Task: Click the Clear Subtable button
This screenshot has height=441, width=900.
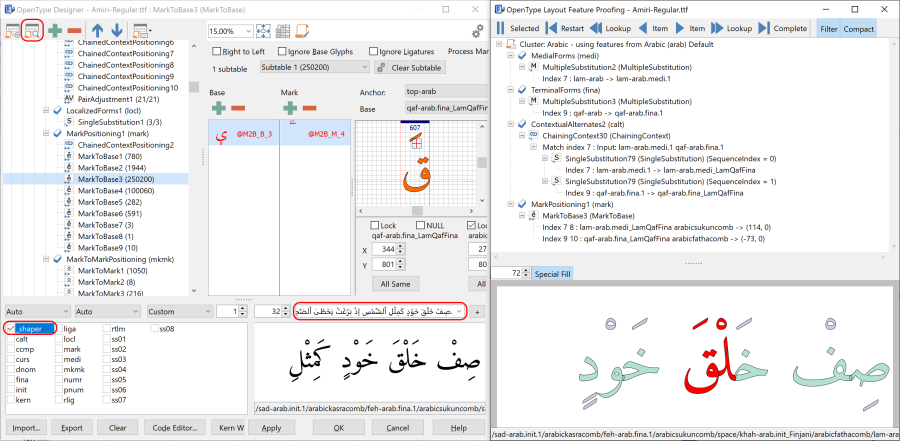Action: coord(410,68)
